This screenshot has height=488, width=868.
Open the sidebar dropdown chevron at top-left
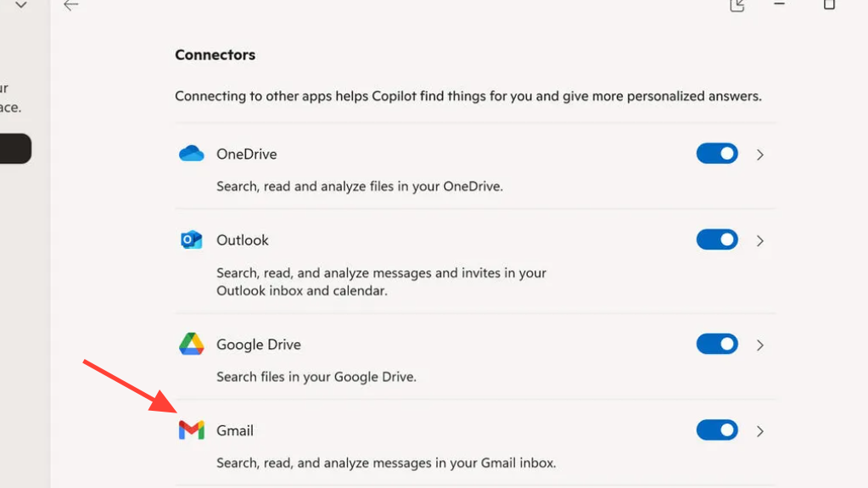tap(21, 5)
